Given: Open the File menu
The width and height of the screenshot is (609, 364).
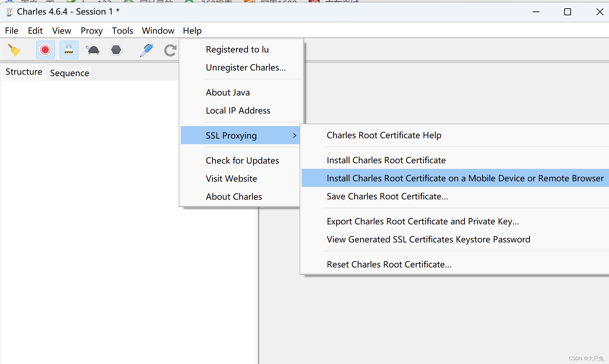Looking at the screenshot, I should point(11,31).
